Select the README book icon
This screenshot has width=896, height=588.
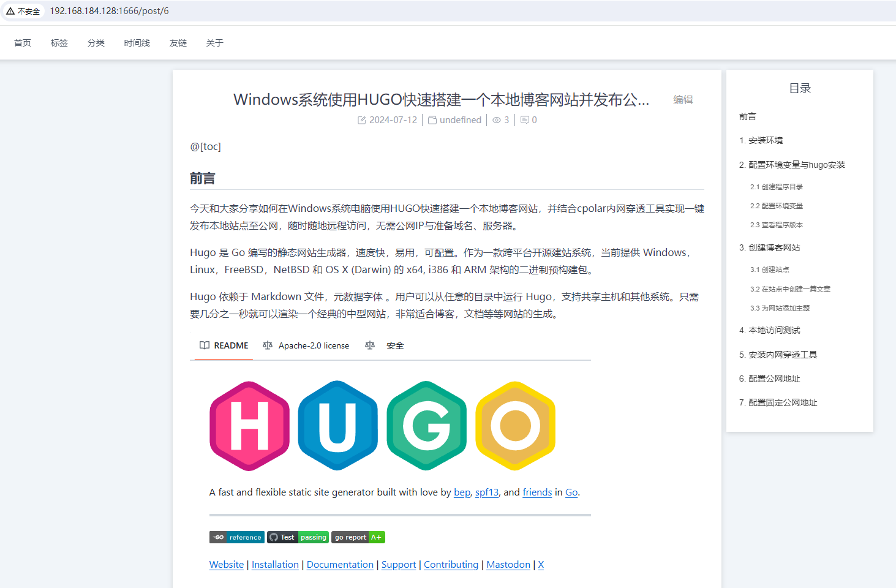(204, 345)
